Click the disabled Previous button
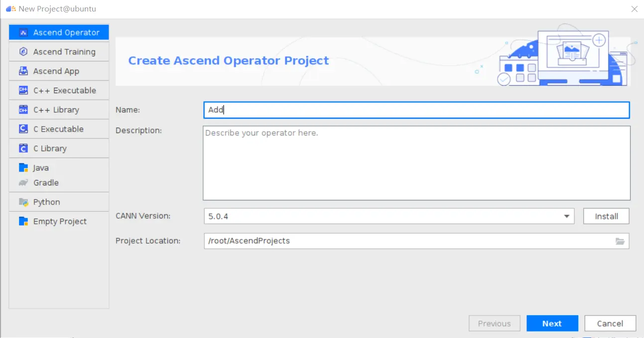 tap(494, 324)
